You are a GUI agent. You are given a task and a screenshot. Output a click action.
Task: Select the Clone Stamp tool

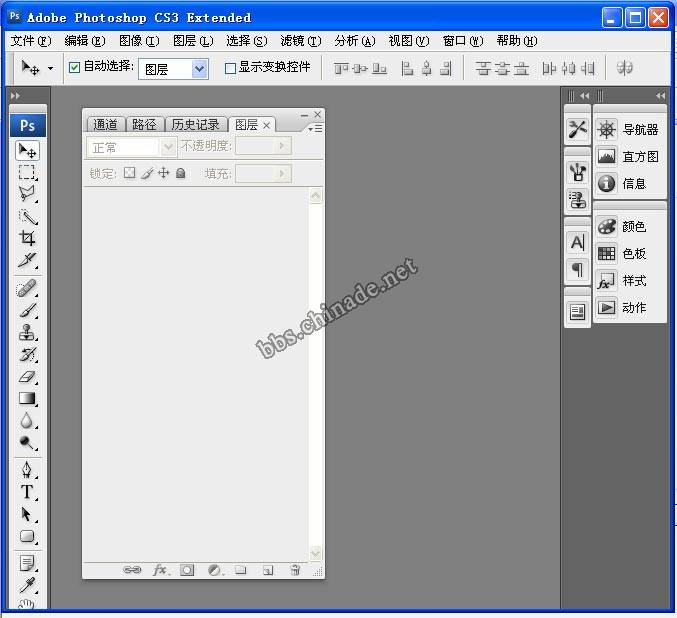pyautogui.click(x=28, y=332)
